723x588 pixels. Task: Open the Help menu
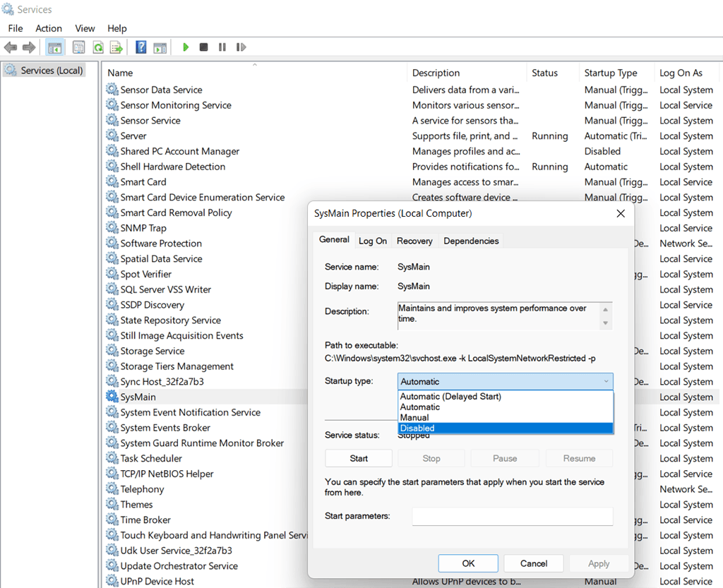click(x=117, y=28)
